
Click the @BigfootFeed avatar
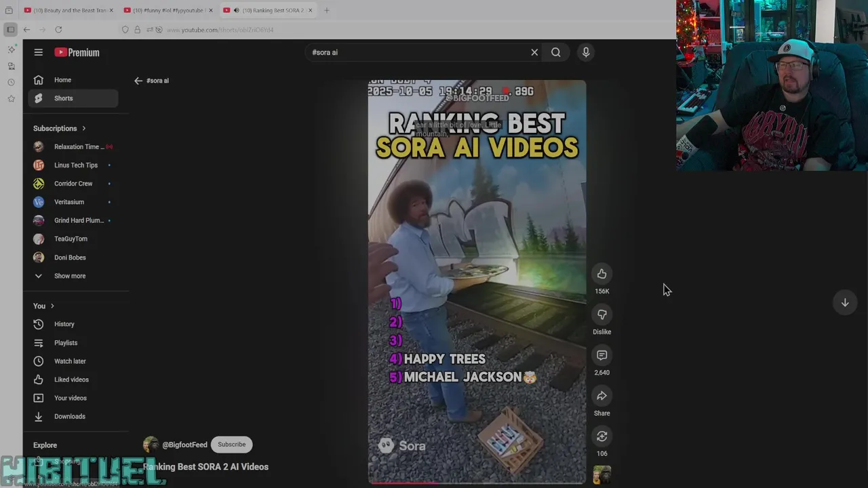coord(151,445)
